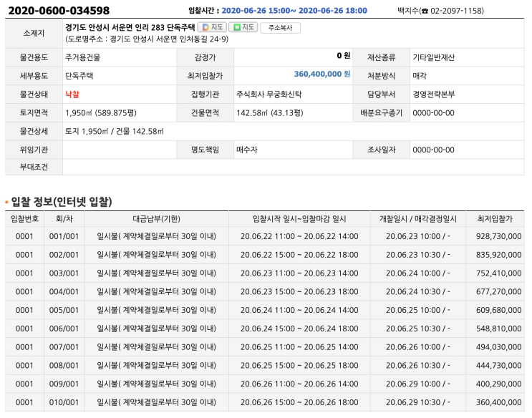Select road address 인처동길 24-9 line
This screenshot has width=532, height=418.
[147, 39]
